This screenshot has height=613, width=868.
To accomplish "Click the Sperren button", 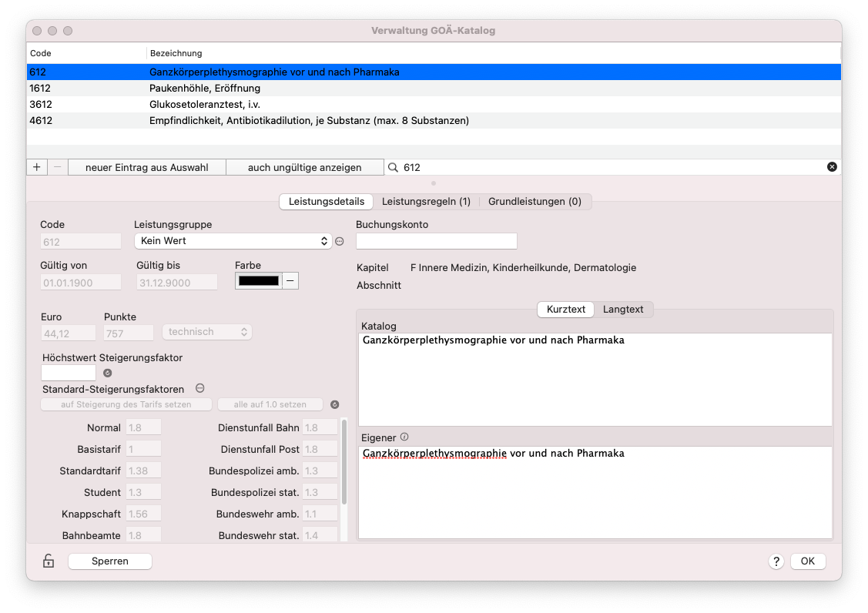I will [x=110, y=561].
